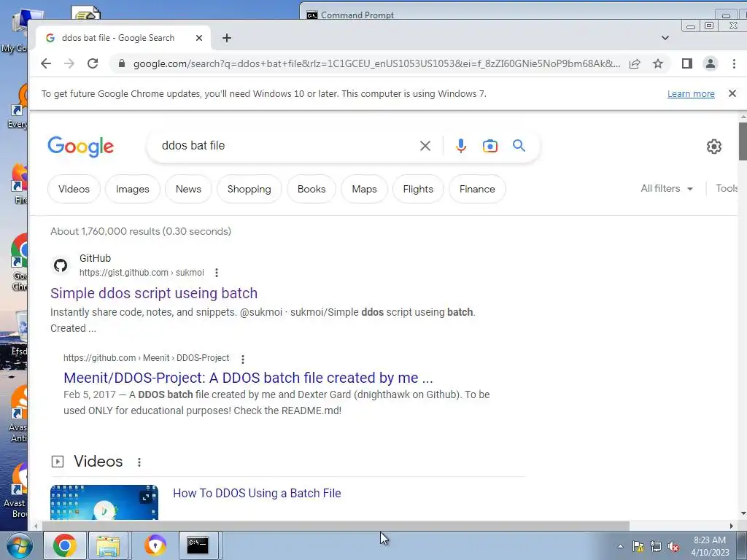Click the scroll right arrow

[x=731, y=526]
